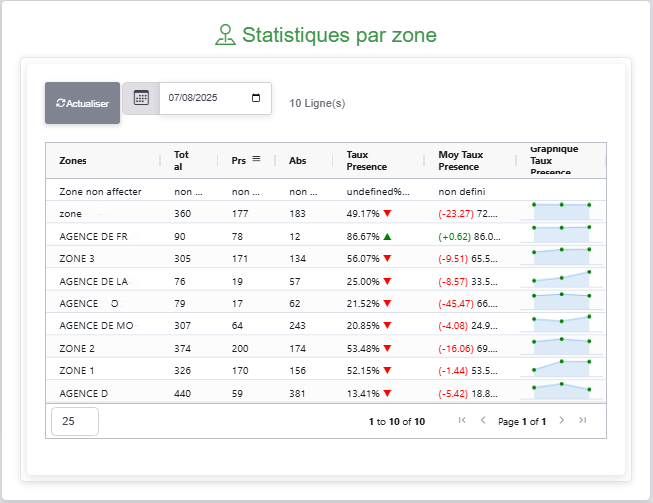Go to last page pagination icon
The image size is (653, 503).
[582, 420]
